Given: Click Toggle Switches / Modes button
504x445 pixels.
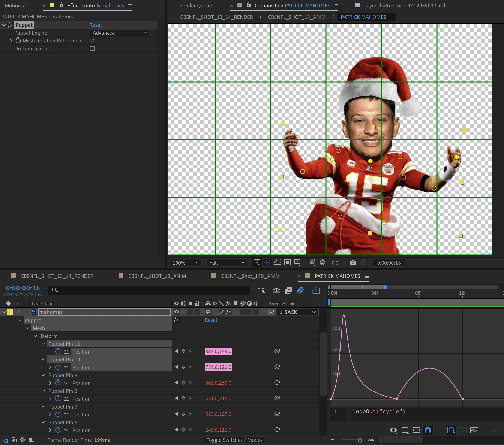Looking at the screenshot, I should coord(234,440).
